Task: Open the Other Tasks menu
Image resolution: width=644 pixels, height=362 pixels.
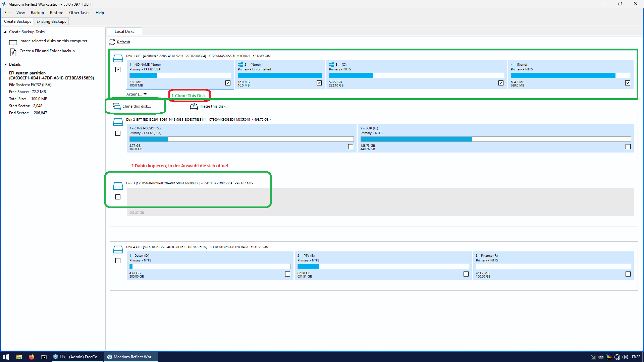Action: 79,13
